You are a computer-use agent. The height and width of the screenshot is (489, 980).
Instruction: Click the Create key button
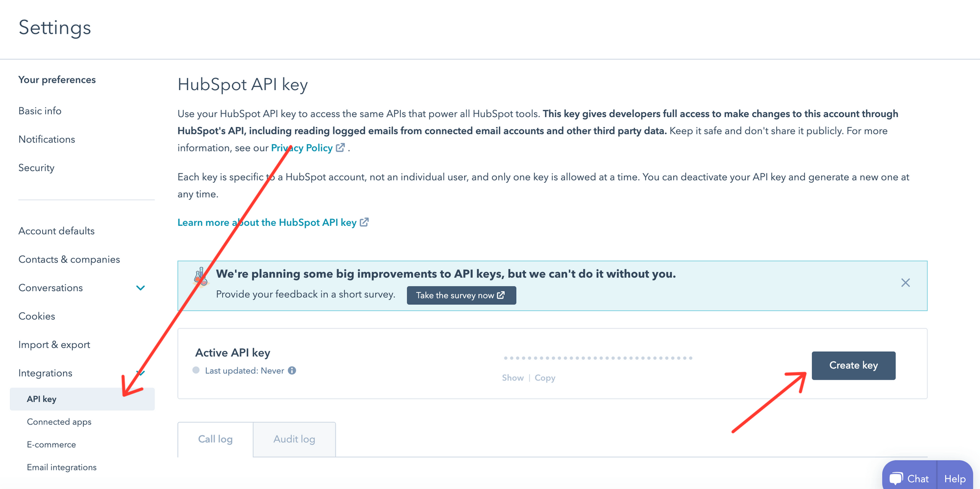coord(853,365)
